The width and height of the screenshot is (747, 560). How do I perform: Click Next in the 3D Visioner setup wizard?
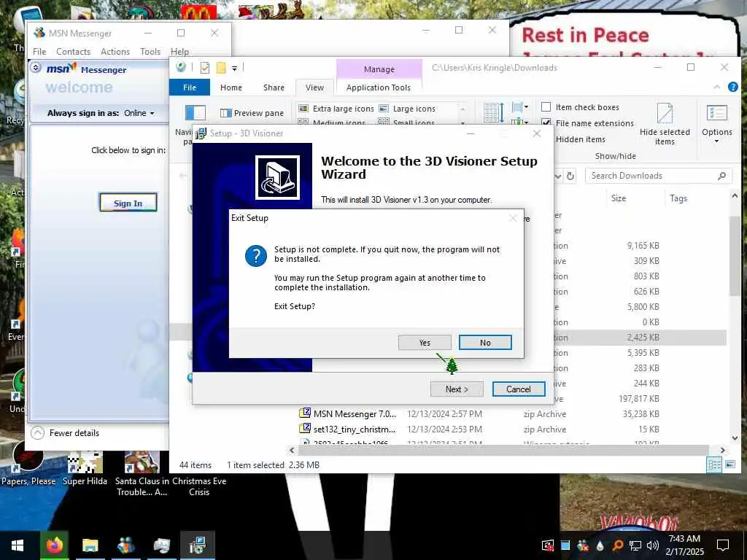tap(457, 389)
